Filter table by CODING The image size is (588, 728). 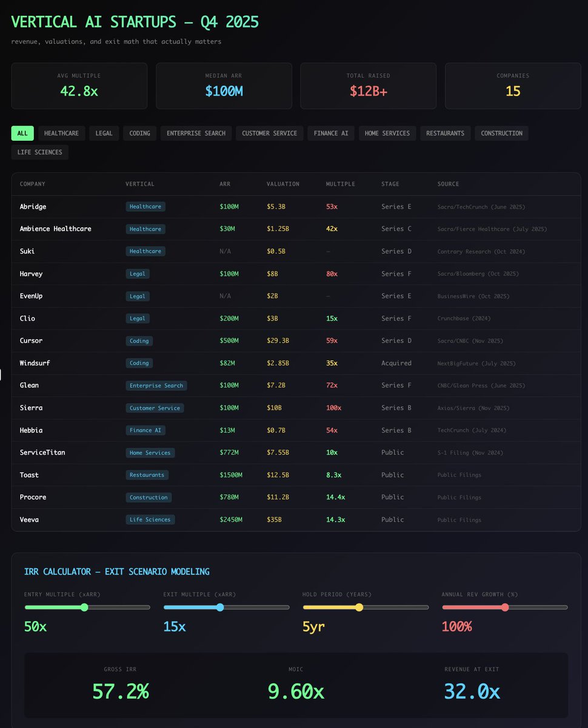point(139,133)
